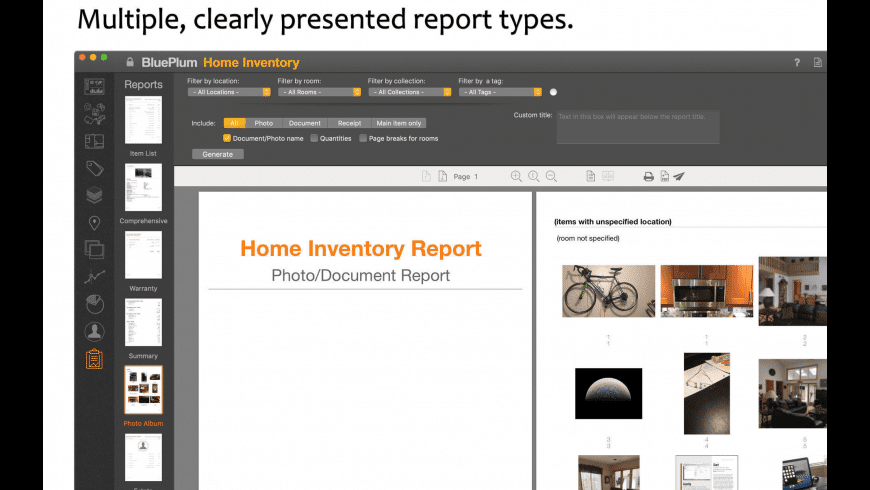
Task: Zoom in on report preview
Action: pos(516,176)
